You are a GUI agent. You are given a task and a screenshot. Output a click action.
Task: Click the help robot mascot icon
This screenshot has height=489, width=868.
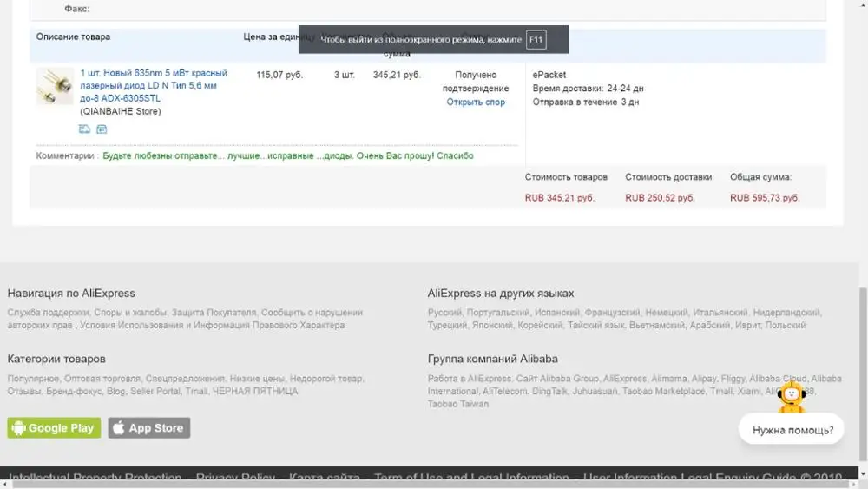792,397
